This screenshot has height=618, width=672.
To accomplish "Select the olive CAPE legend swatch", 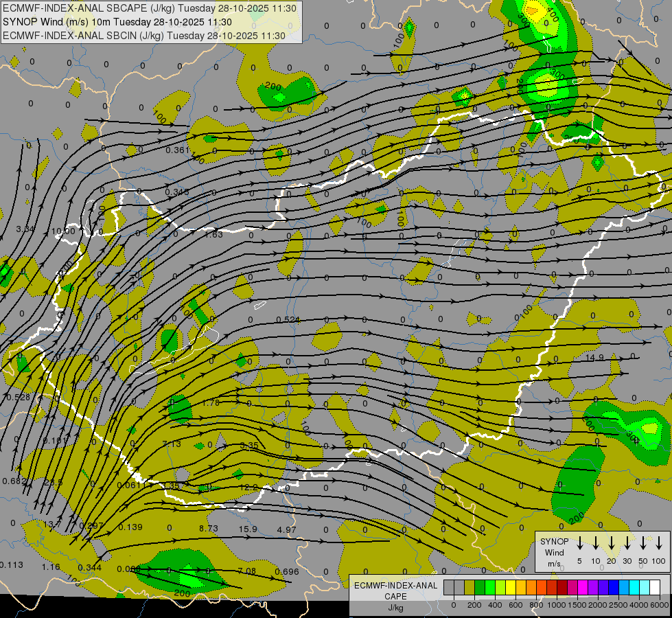I will point(470,588).
